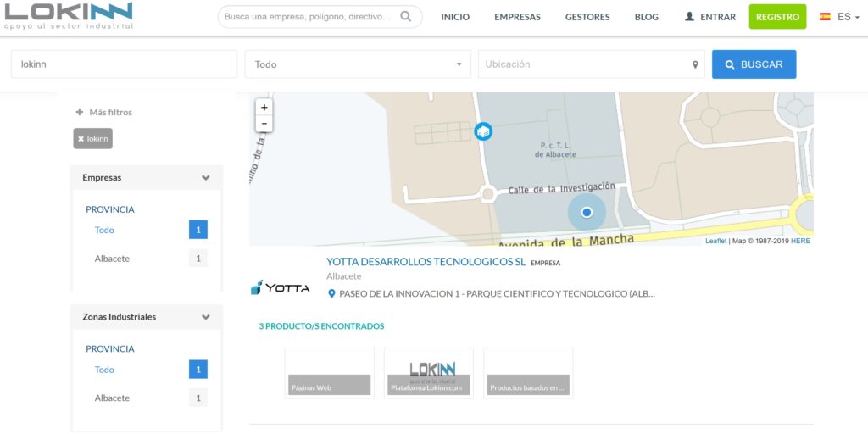The image size is (868, 434).
Task: Open the ES language dropdown
Action: coord(848,17)
